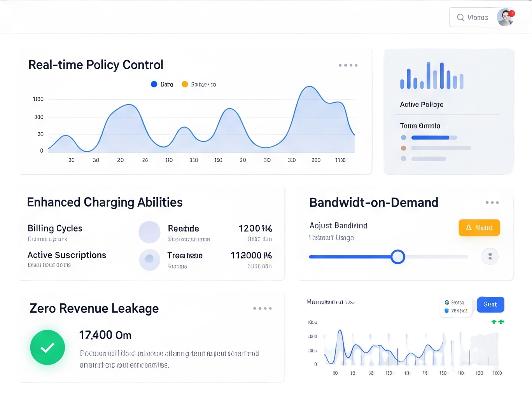Screen dimensions: 532x393
Task: Open Zero Revenue Leakage more options menu
Action: pyautogui.click(x=262, y=309)
